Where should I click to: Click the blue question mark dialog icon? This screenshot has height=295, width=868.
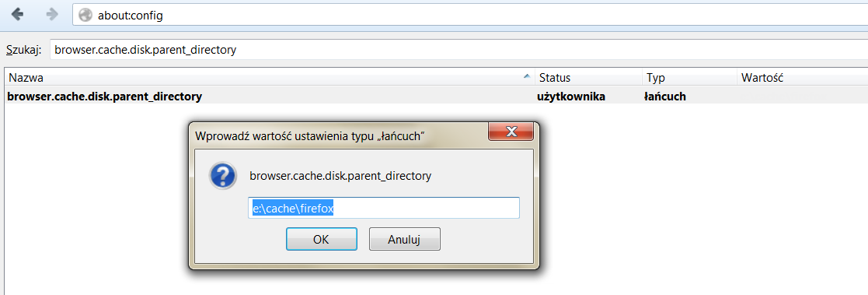point(222,177)
